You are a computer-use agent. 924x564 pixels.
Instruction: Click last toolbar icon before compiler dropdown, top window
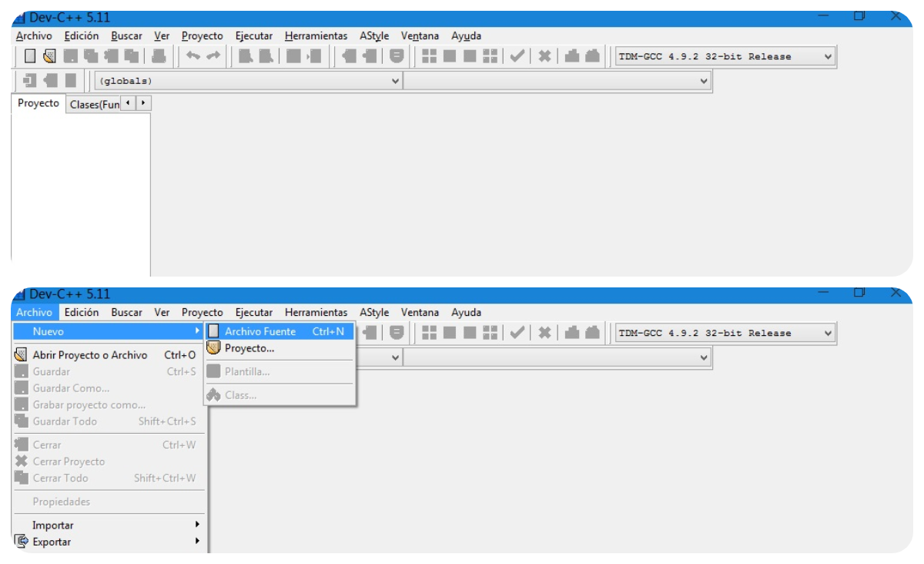pyautogui.click(x=592, y=56)
